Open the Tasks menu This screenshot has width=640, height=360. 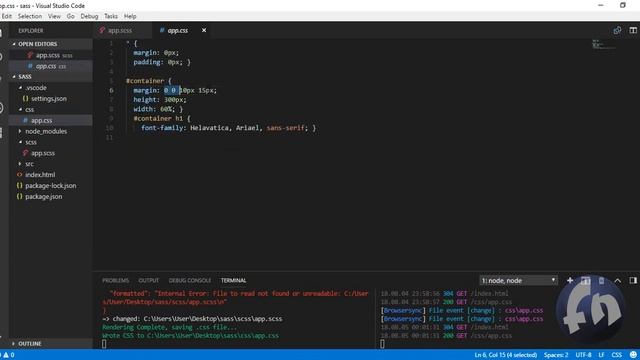click(111, 16)
